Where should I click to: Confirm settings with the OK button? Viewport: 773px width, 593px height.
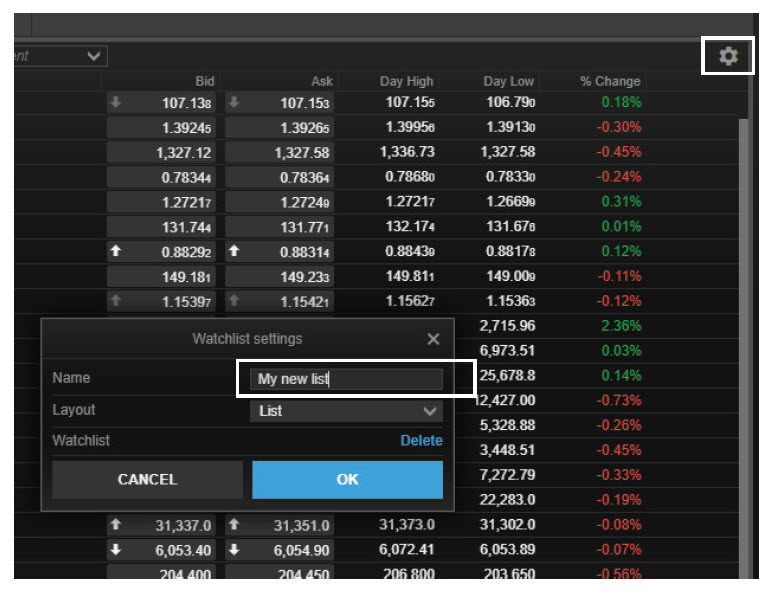coord(347,480)
